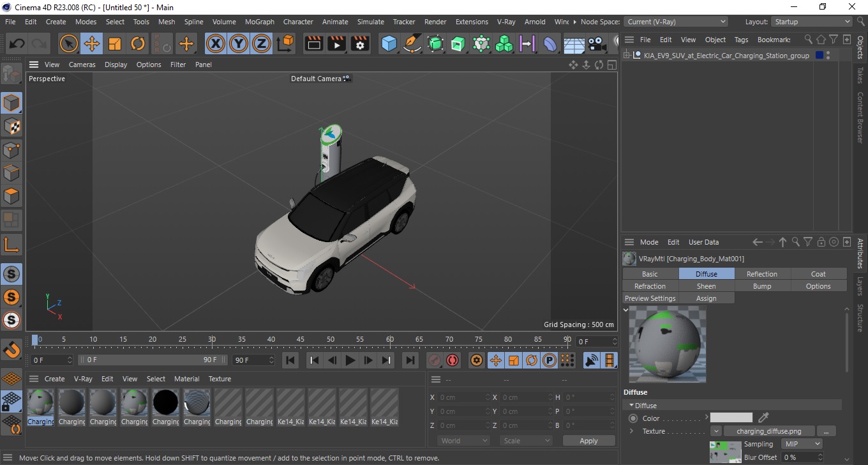Open the World coordinate system dropdown
Viewport: 868px width, 465px height.
463,441
